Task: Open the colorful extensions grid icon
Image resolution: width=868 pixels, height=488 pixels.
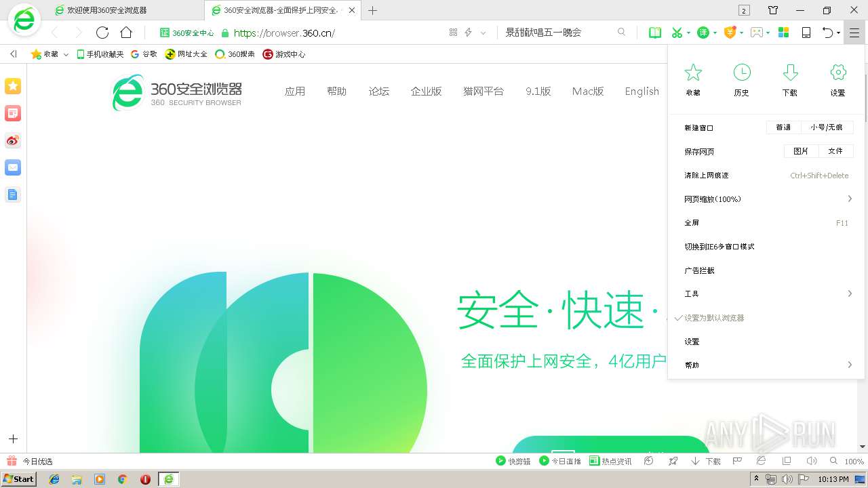Action: 783,33
